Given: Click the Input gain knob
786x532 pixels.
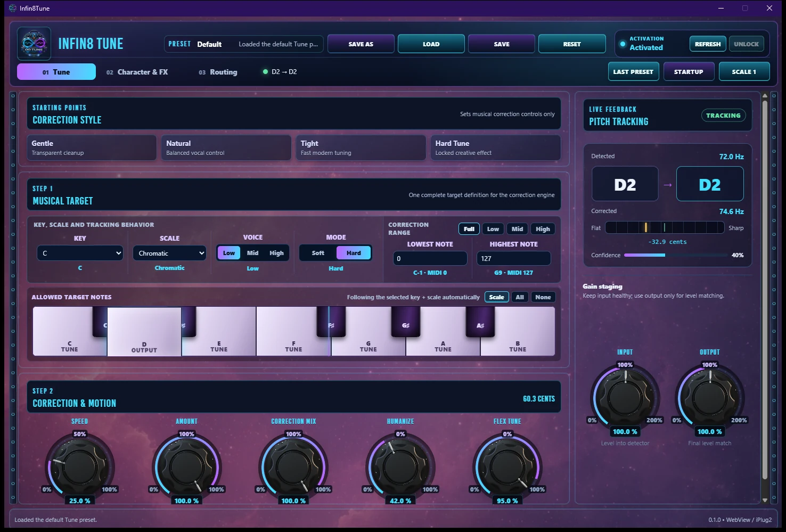Looking at the screenshot, I should point(625,398).
